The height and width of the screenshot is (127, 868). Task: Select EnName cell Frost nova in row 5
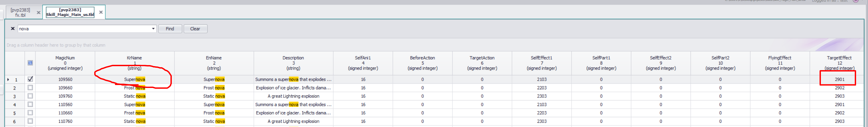pyautogui.click(x=214, y=113)
